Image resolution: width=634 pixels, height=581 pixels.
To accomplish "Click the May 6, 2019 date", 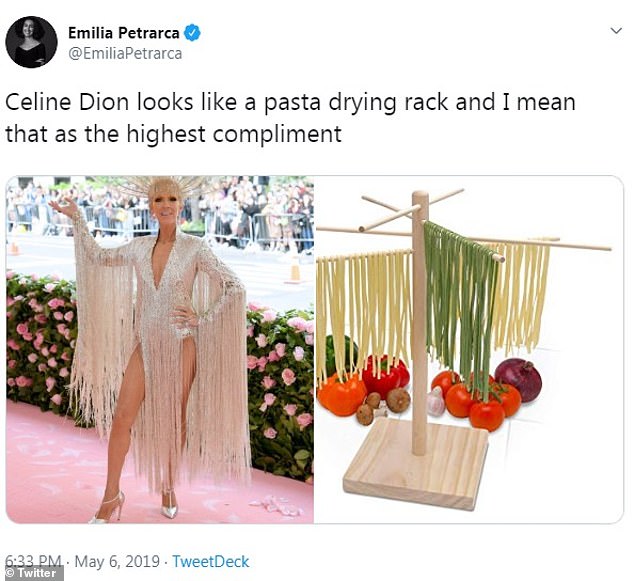I will point(117,562).
